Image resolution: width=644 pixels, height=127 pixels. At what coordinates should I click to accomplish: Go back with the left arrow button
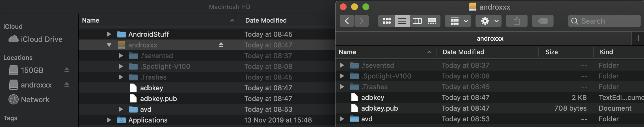[x=347, y=21]
